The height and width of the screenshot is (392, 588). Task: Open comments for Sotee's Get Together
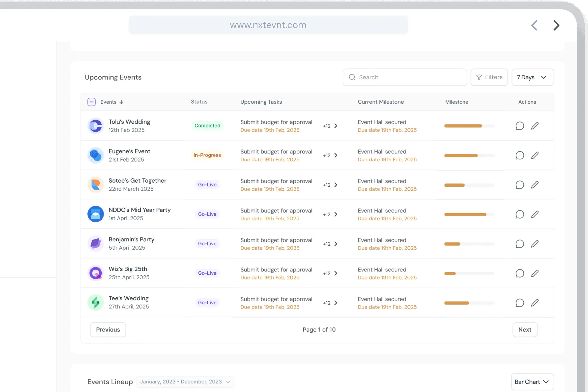pos(519,185)
